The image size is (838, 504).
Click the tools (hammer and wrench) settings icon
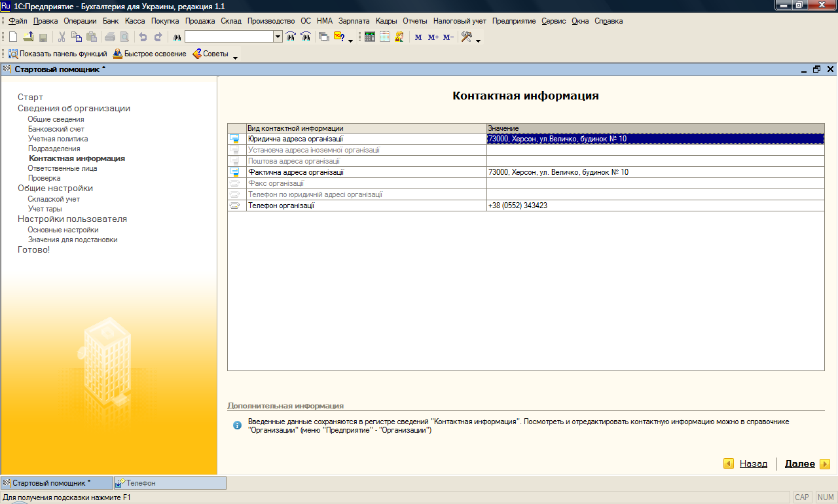click(467, 37)
